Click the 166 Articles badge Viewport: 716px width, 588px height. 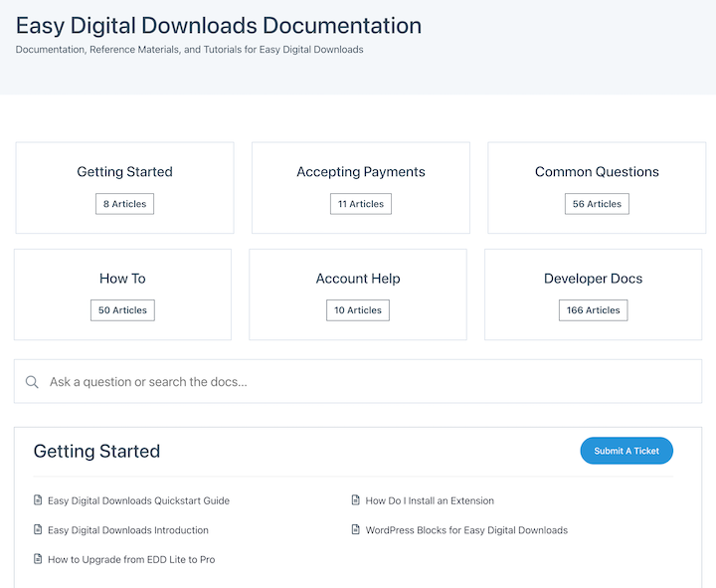pyautogui.click(x=593, y=310)
